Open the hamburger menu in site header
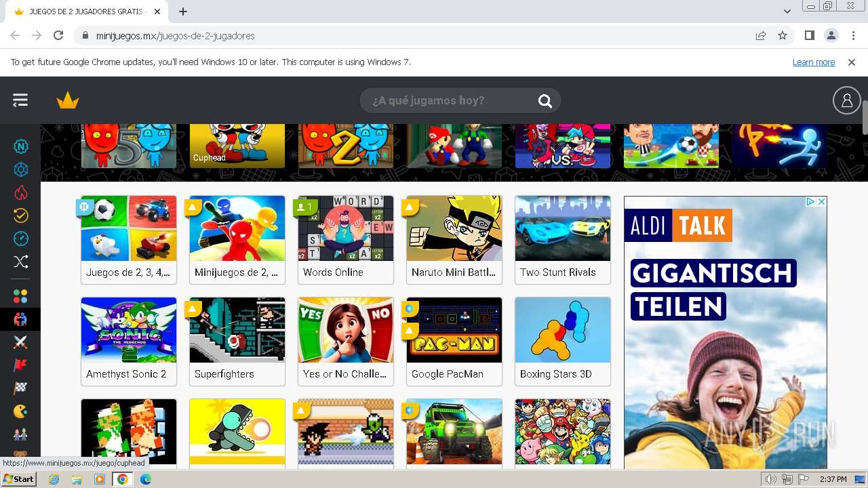Viewport: 868px width, 488px height. click(x=20, y=100)
